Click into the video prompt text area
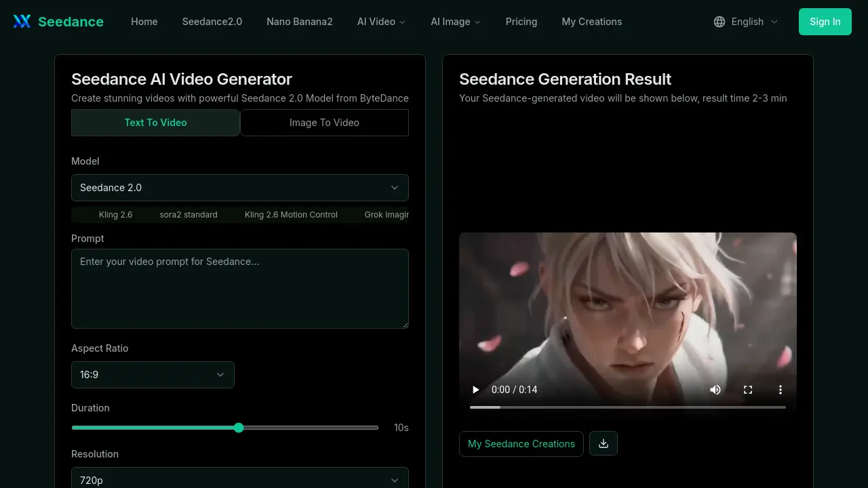Image resolution: width=868 pixels, height=488 pixels. (240, 289)
